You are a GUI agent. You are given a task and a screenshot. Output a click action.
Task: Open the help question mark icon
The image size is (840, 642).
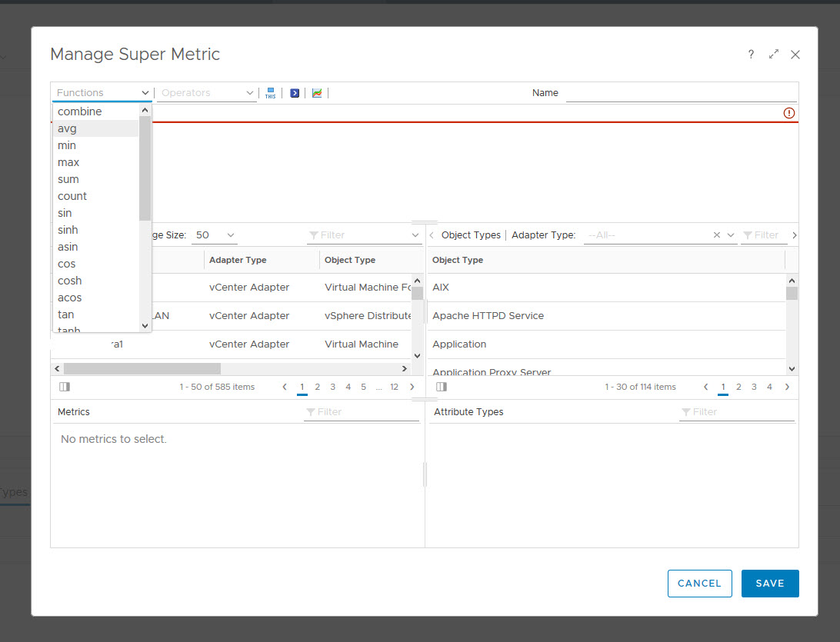(751, 55)
